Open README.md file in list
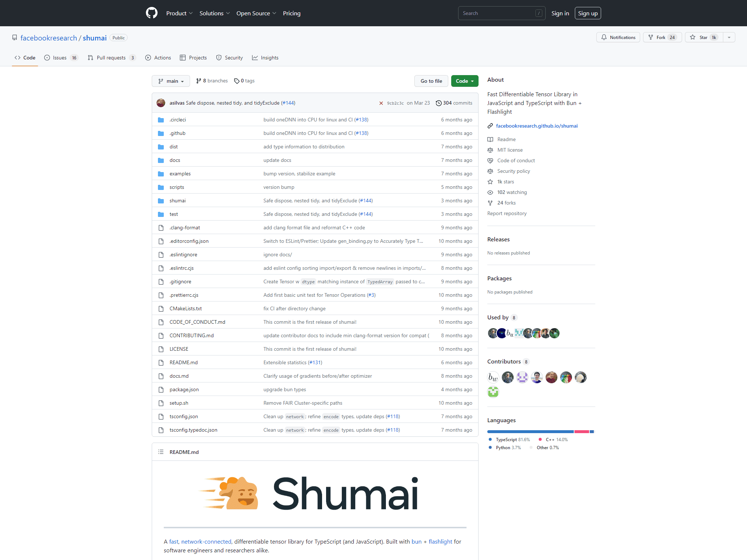Screen dimensions: 747x560 183,362
